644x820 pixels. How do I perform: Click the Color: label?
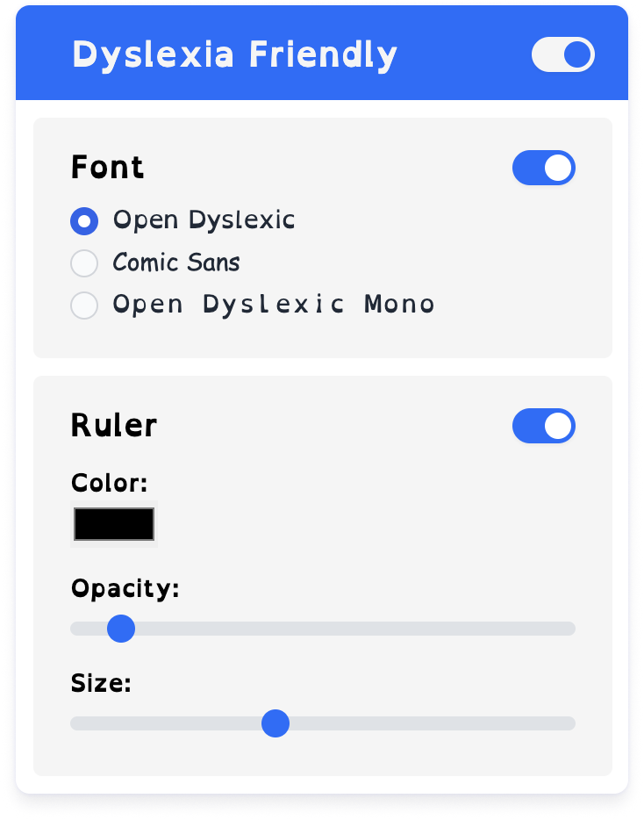coord(110,483)
